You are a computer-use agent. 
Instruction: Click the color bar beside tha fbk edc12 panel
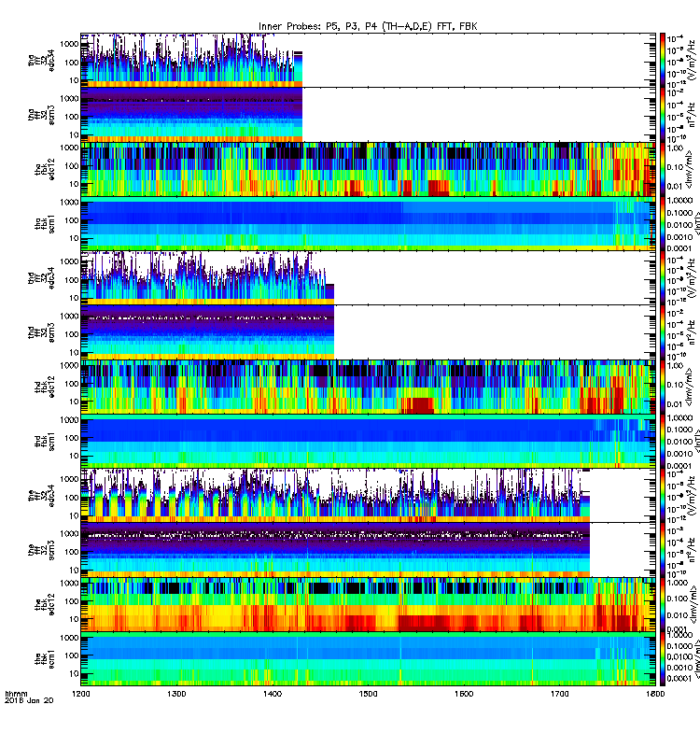(x=663, y=169)
